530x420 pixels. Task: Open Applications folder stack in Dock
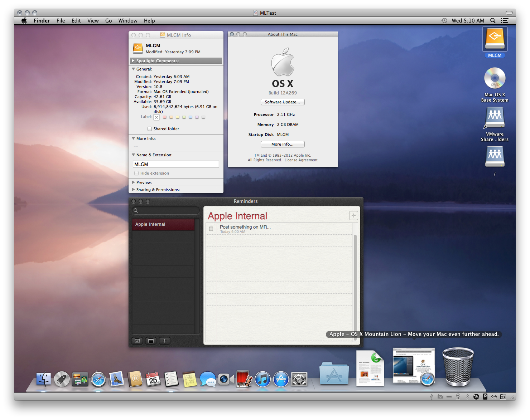click(x=334, y=373)
